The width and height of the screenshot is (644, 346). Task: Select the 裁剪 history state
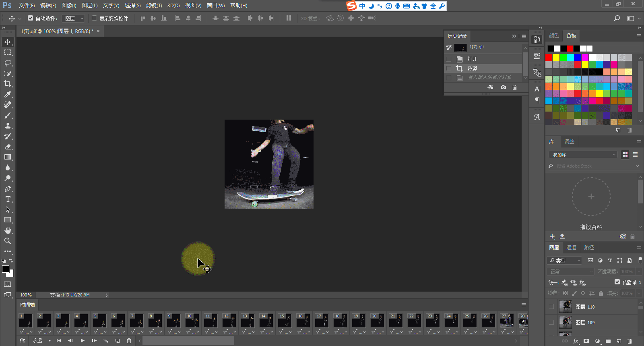(x=472, y=68)
